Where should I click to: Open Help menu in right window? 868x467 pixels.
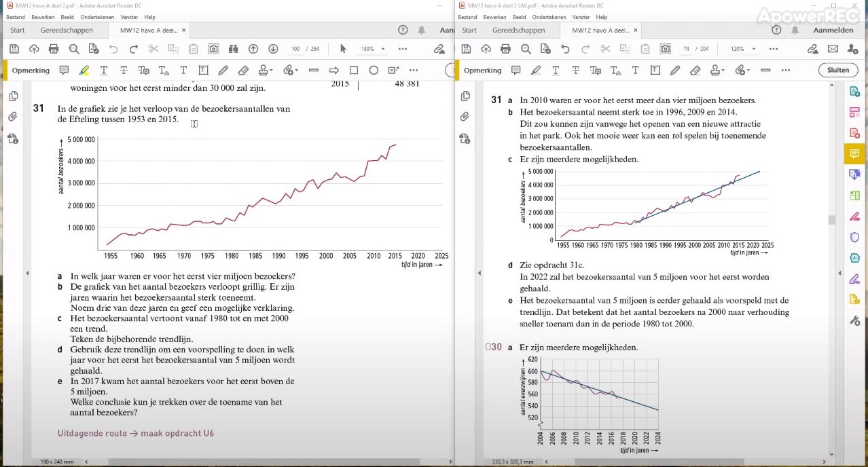point(601,17)
